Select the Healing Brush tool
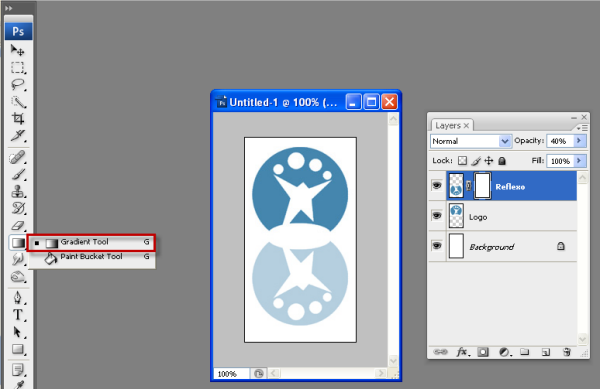 coord(18,158)
